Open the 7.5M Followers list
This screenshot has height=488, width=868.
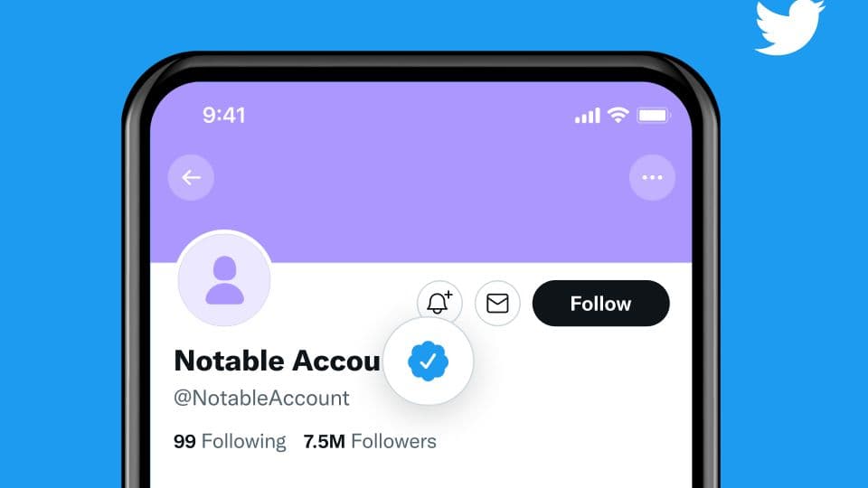tap(370, 442)
